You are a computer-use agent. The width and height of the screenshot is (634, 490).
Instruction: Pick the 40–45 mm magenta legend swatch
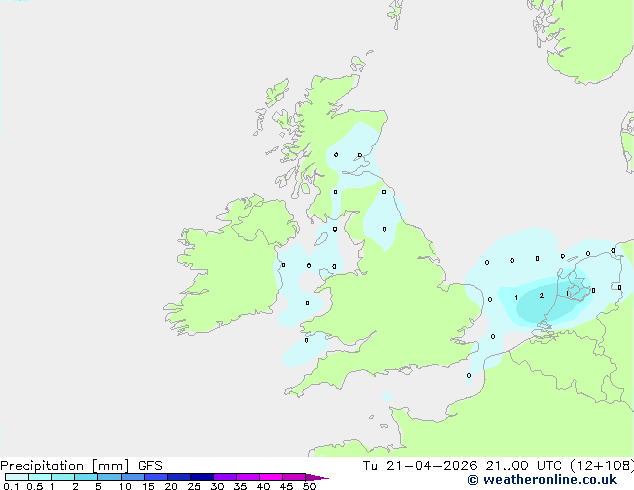click(271, 477)
